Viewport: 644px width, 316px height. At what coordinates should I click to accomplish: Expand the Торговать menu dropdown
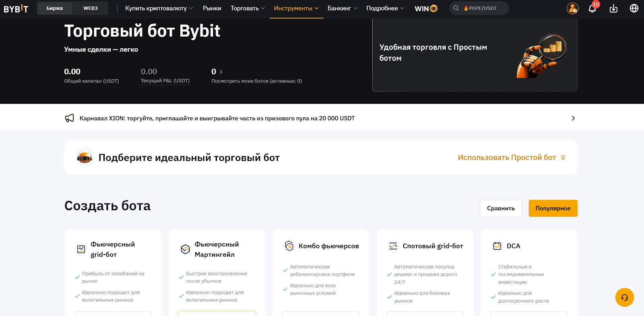pos(248,8)
